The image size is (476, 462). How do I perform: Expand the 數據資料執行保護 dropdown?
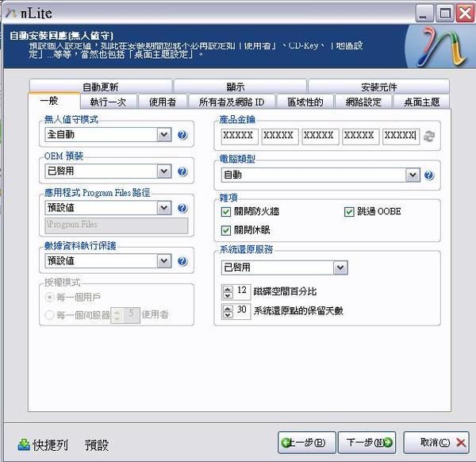[164, 261]
